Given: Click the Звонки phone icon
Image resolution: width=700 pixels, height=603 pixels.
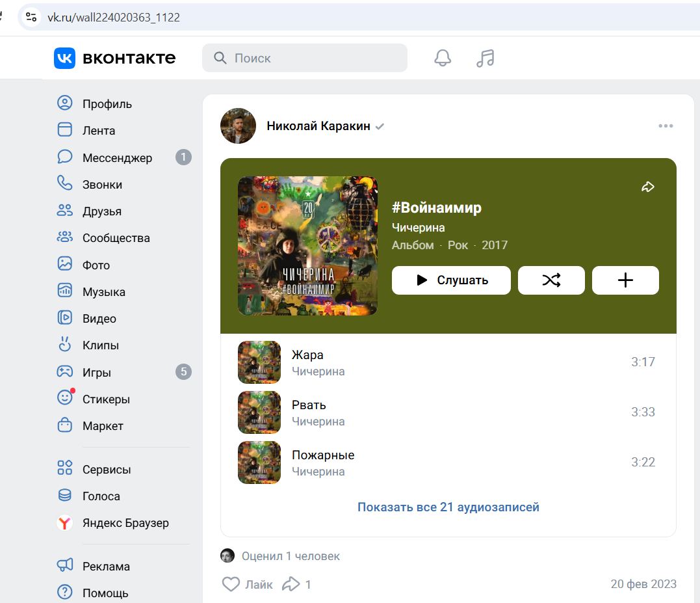Looking at the screenshot, I should tap(65, 183).
